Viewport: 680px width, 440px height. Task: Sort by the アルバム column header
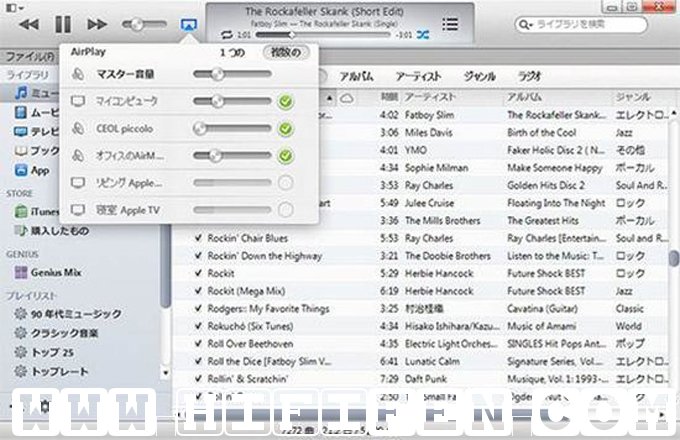(x=524, y=97)
